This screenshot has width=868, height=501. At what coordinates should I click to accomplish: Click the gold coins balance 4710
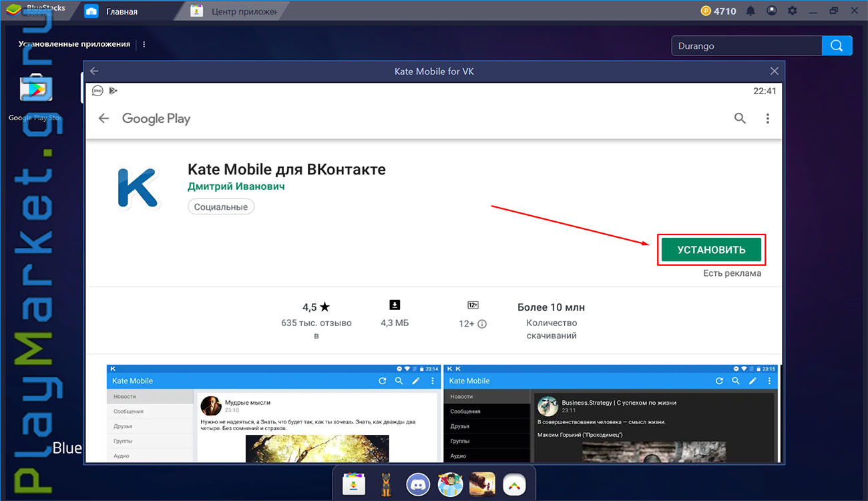pos(718,11)
